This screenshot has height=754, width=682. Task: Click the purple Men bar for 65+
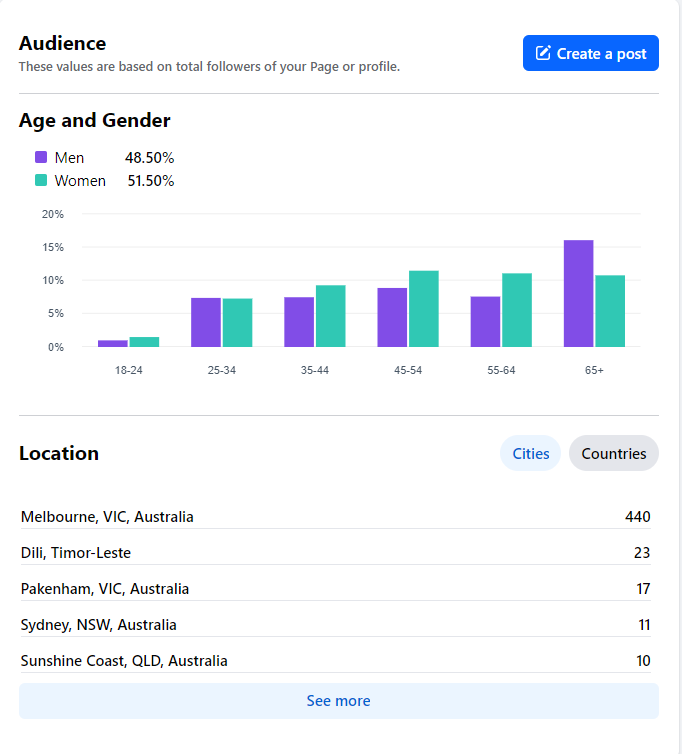click(x=578, y=294)
